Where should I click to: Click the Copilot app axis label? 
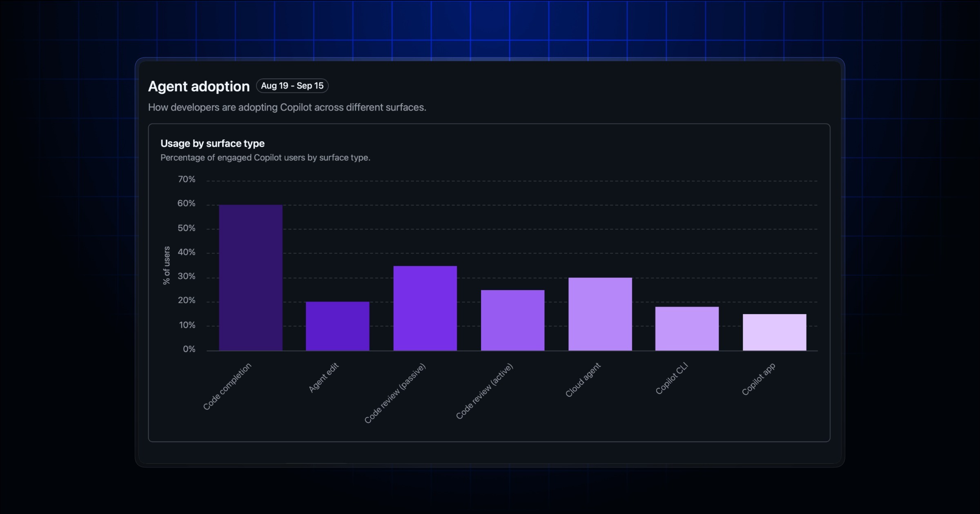click(x=758, y=379)
